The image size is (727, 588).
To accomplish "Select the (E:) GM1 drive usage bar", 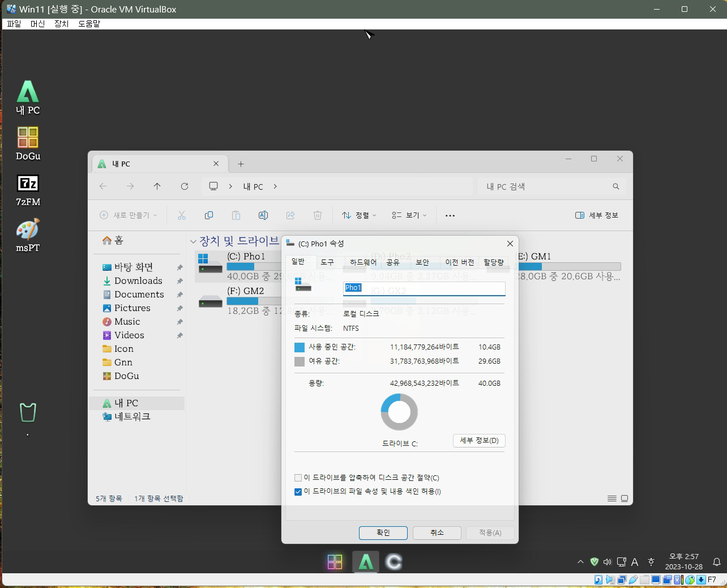I will (x=569, y=266).
